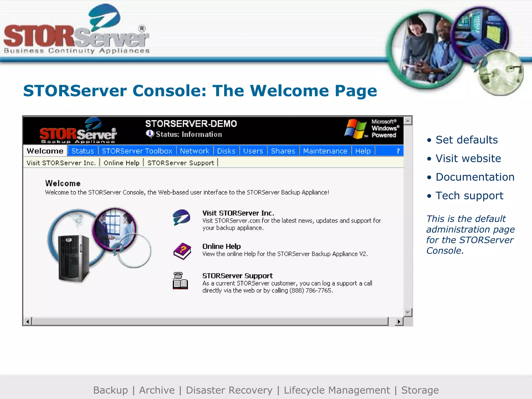532x399 pixels.
Task: Click the STORServer swoosh logo icon
Action: 181,217
